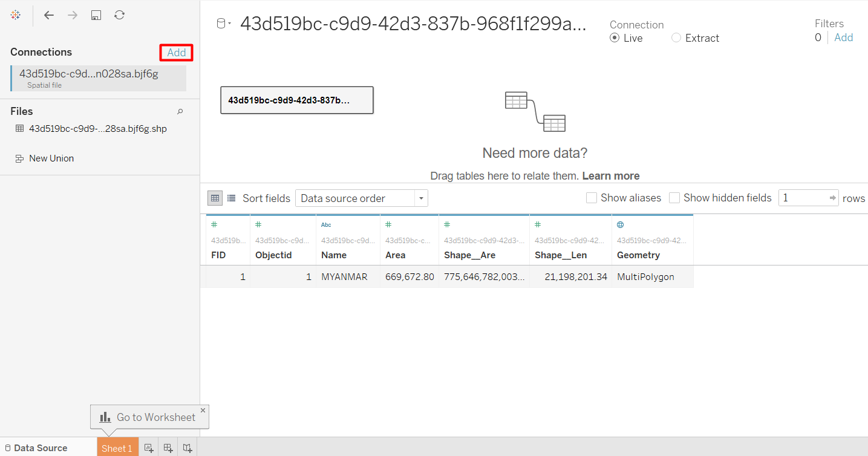Click the back arrow toolbar icon
The height and width of the screenshot is (456, 868).
coord(49,15)
